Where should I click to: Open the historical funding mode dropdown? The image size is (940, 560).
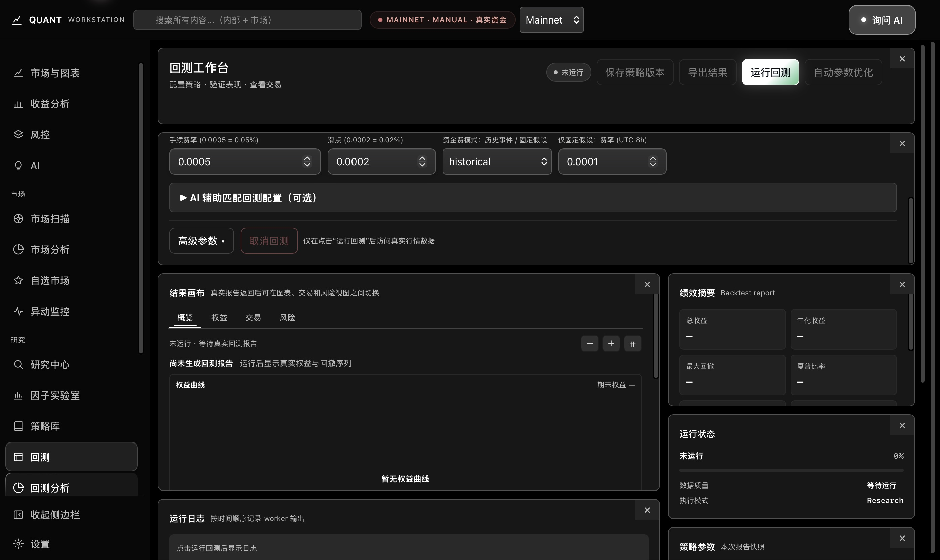[x=497, y=161]
